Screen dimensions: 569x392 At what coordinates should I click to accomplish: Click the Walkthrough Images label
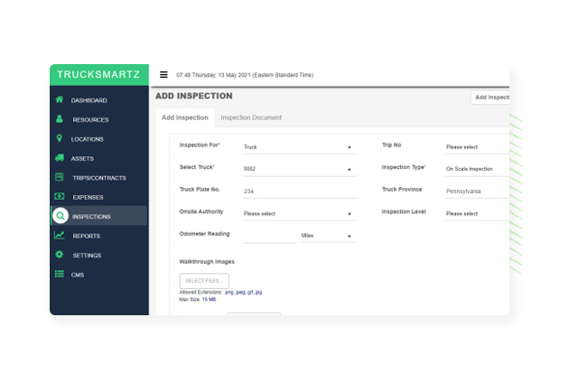pos(207,262)
